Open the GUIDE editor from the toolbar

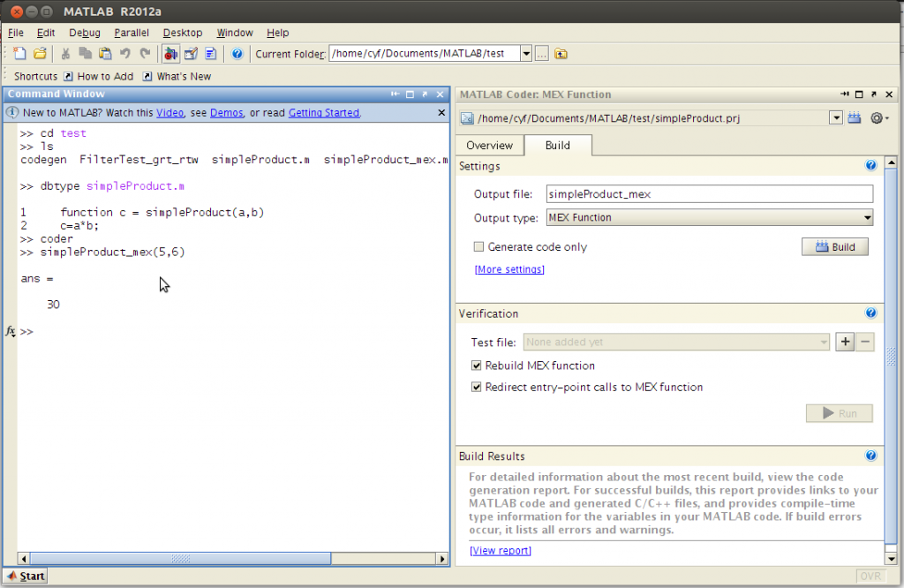[191, 53]
